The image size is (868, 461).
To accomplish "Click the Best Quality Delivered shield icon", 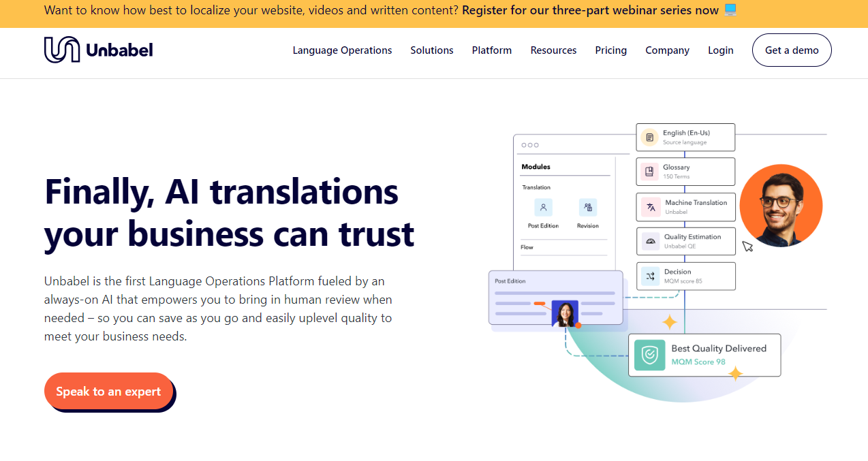I will coord(649,355).
